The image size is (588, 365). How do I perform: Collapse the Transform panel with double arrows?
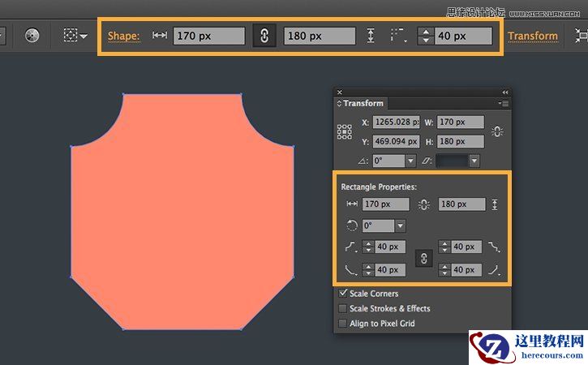(x=505, y=92)
